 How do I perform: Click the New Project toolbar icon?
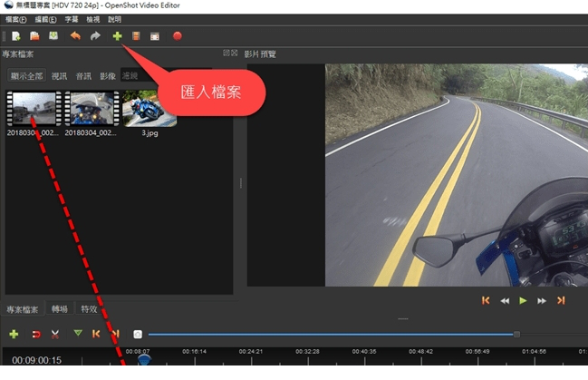click(15, 36)
